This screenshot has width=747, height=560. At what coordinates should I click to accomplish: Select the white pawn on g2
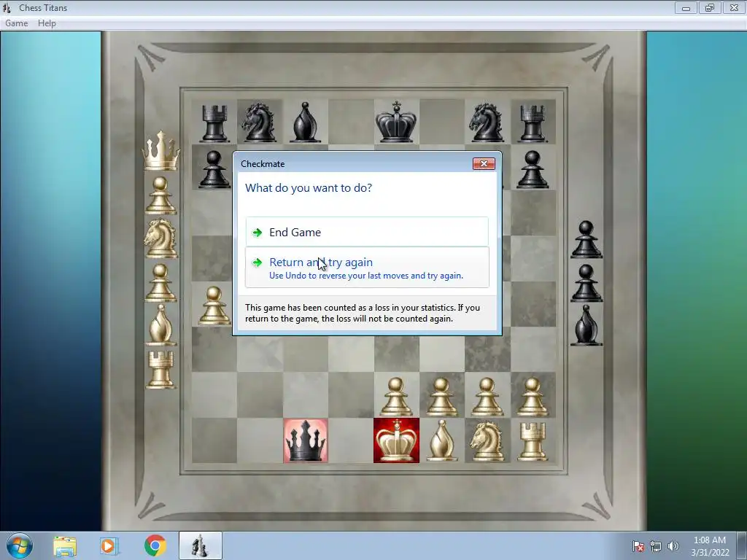coord(487,397)
